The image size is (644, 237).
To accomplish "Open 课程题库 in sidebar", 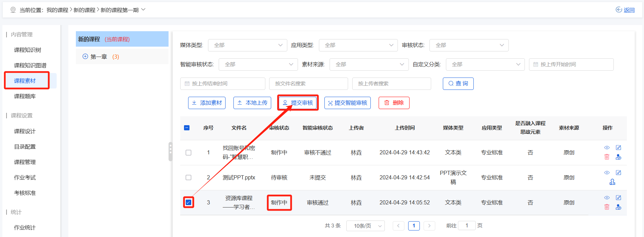I will [25, 96].
